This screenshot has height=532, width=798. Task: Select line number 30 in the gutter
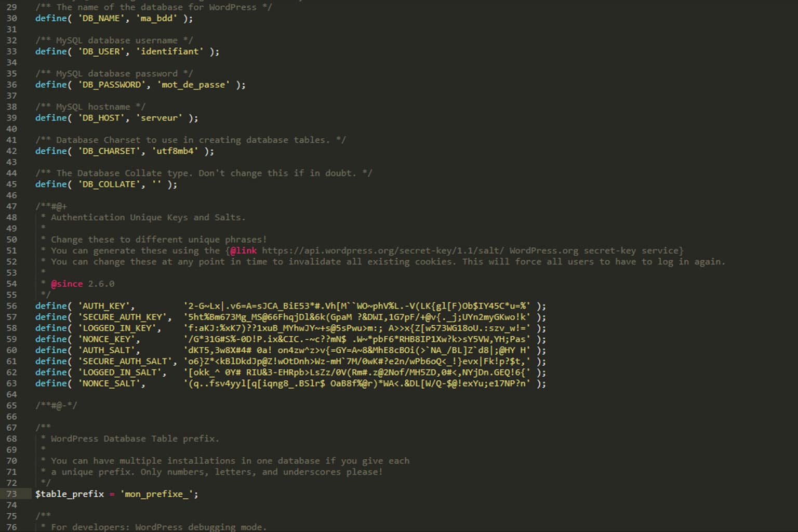(11, 18)
